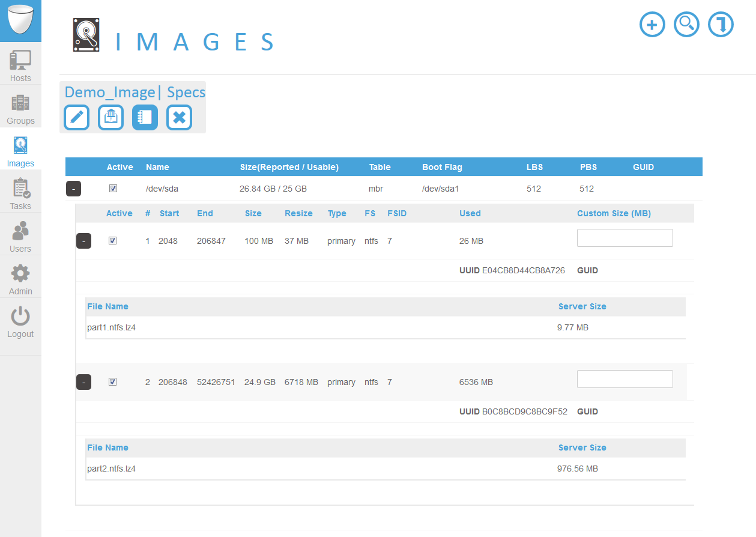Click the Custom Size field for partition 2
The width and height of the screenshot is (756, 537).
coord(624,378)
